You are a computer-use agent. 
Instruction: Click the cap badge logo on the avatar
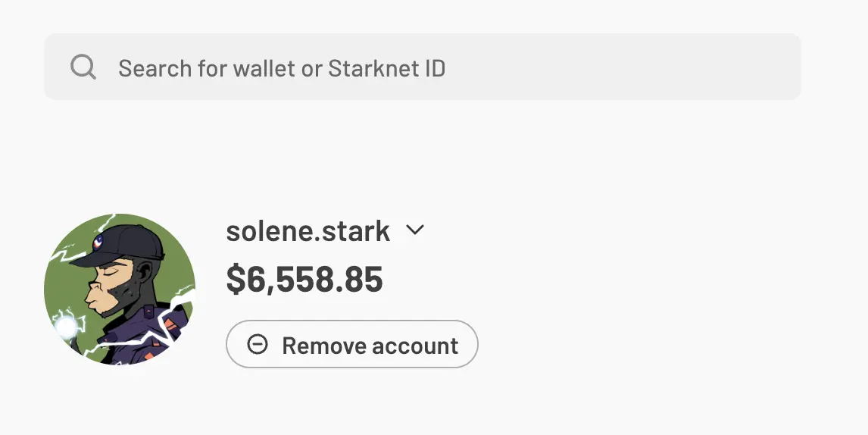[98, 243]
